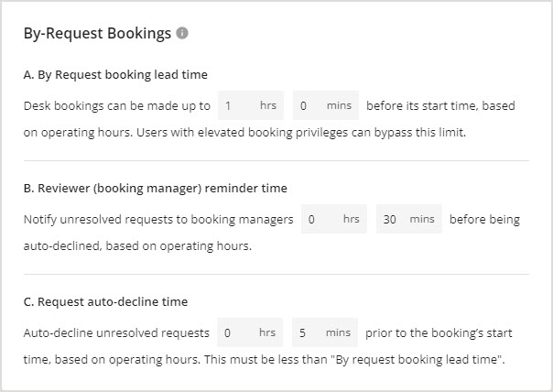Click the 'Auto-decline unresolved requests' text
553x392 pixels.
pos(117,332)
